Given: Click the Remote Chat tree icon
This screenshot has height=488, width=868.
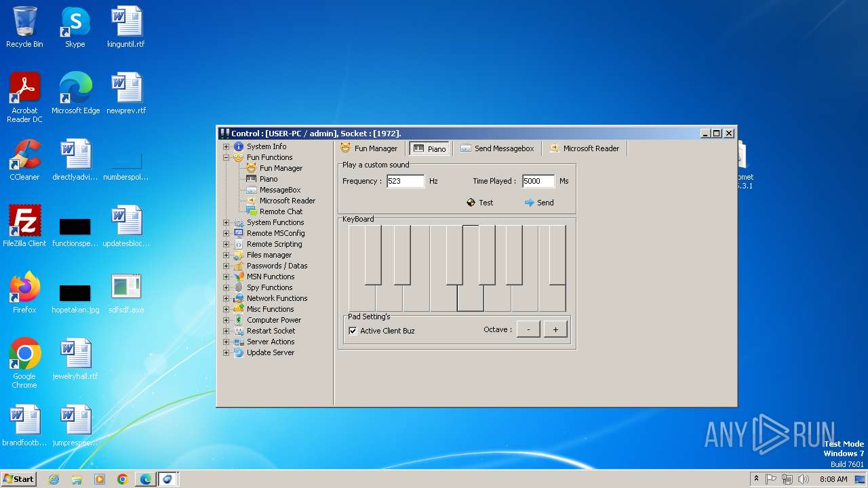Looking at the screenshot, I should [x=252, y=211].
